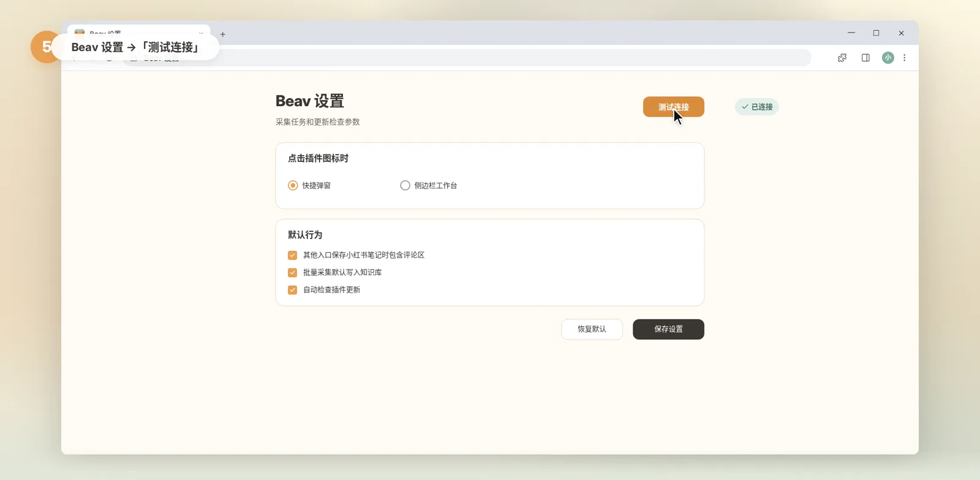Screen dimensions: 980x480
Task: Uncheck 其他入口保存小红书笔记时包含评论区
Action: (292, 255)
